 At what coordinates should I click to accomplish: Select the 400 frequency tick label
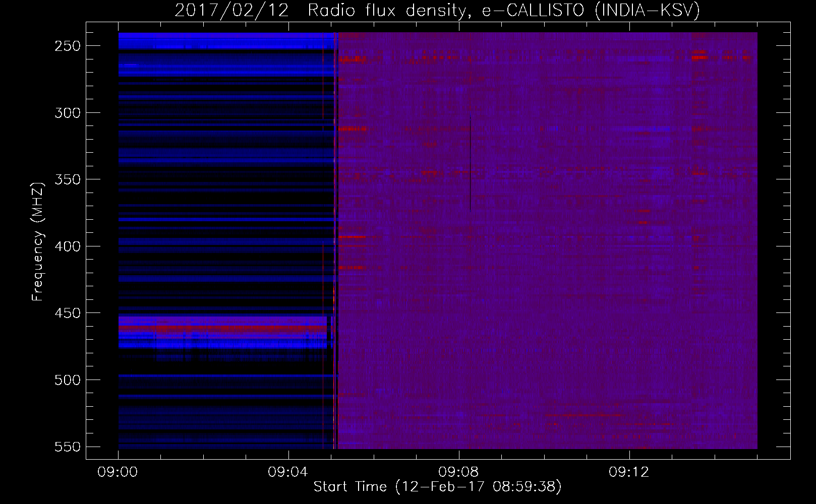68,246
